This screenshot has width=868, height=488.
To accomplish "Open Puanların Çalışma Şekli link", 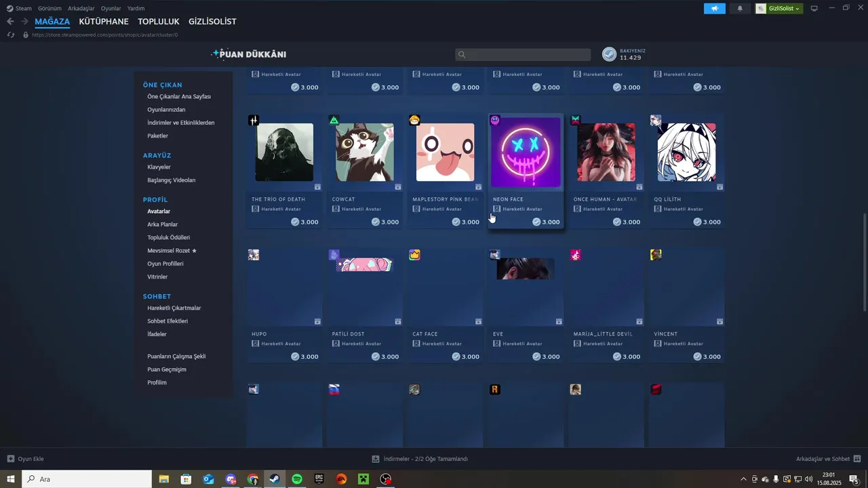I will pos(176,357).
